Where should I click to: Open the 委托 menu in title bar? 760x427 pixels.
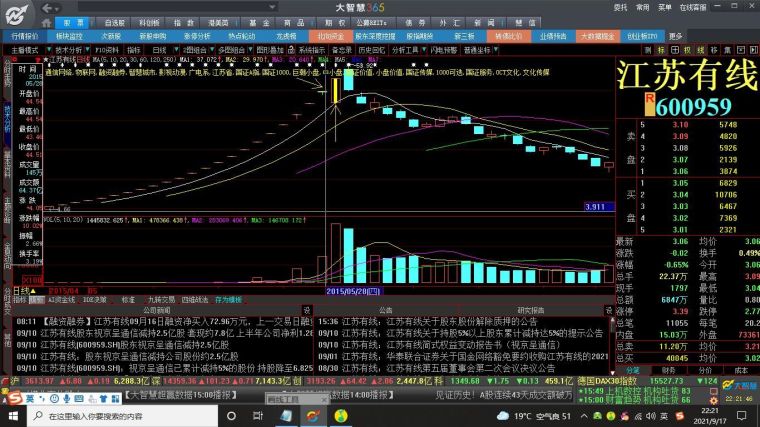pos(620,7)
